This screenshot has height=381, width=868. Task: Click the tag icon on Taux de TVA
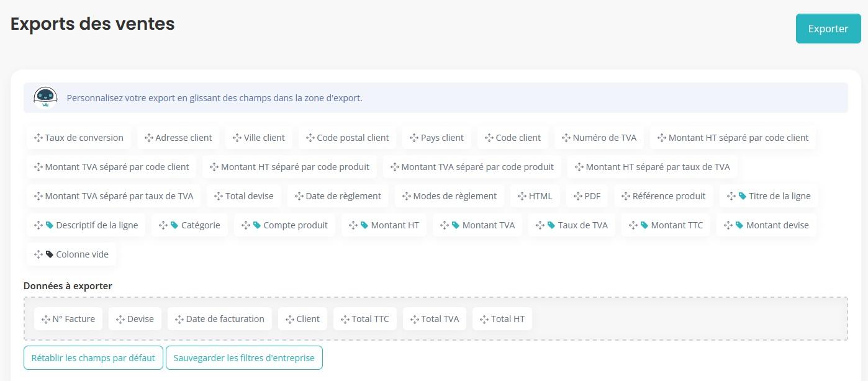coord(551,225)
